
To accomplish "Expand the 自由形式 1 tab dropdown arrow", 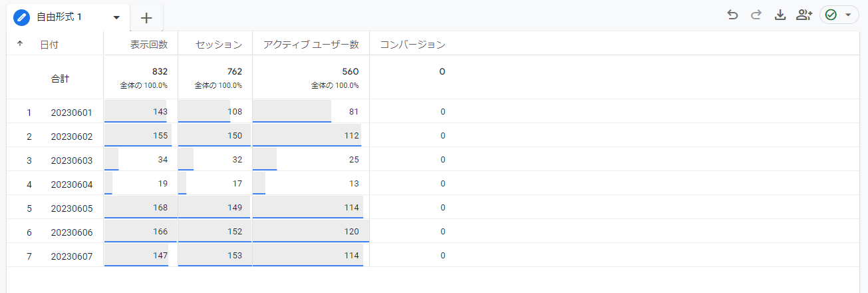I will 116,17.
